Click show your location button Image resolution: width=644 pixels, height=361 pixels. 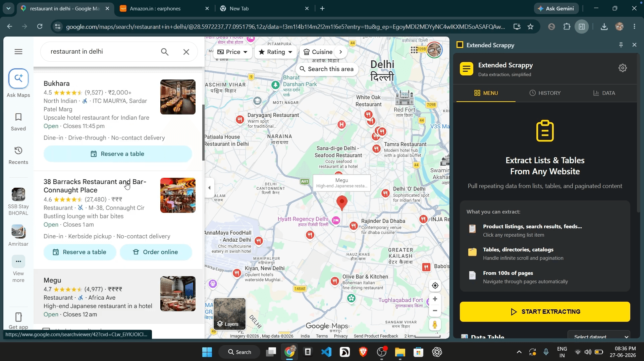pyautogui.click(x=435, y=286)
